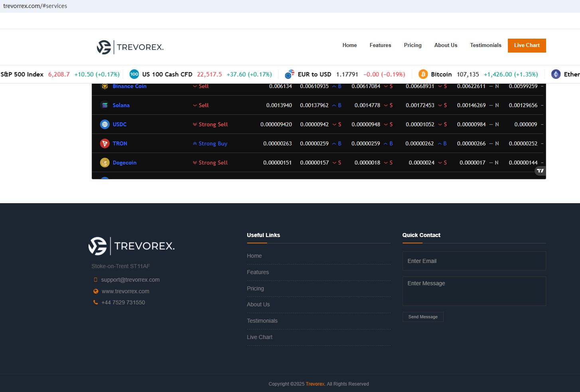Open the Features link in the footer
Screen dimensions: 580x392
tap(258, 272)
